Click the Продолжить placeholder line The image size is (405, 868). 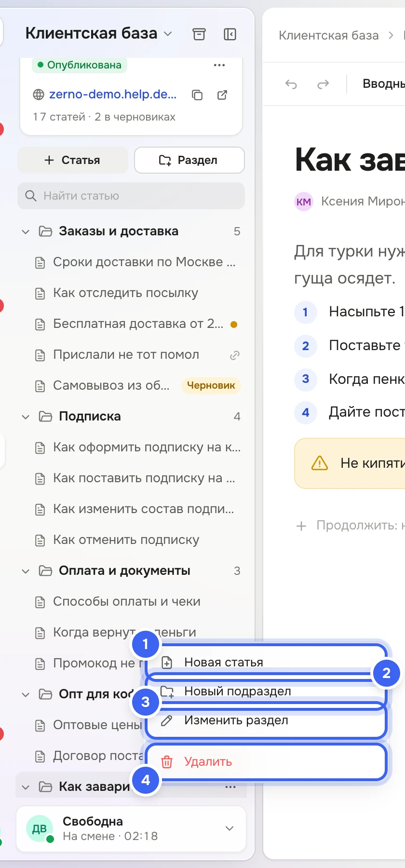361,525
